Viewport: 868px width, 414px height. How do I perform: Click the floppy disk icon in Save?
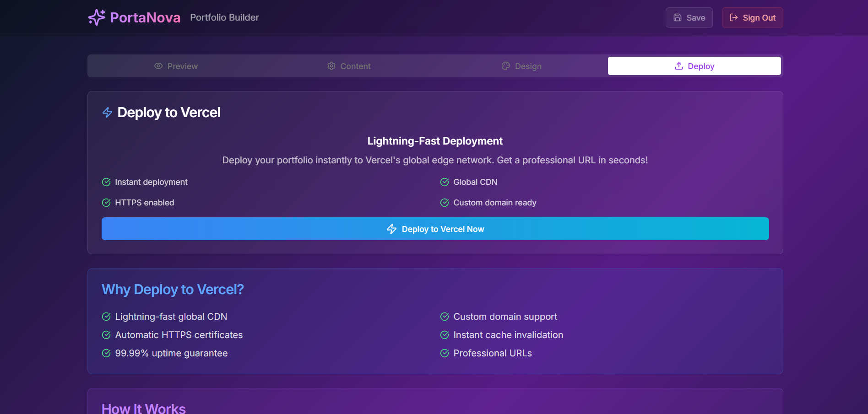click(x=678, y=17)
